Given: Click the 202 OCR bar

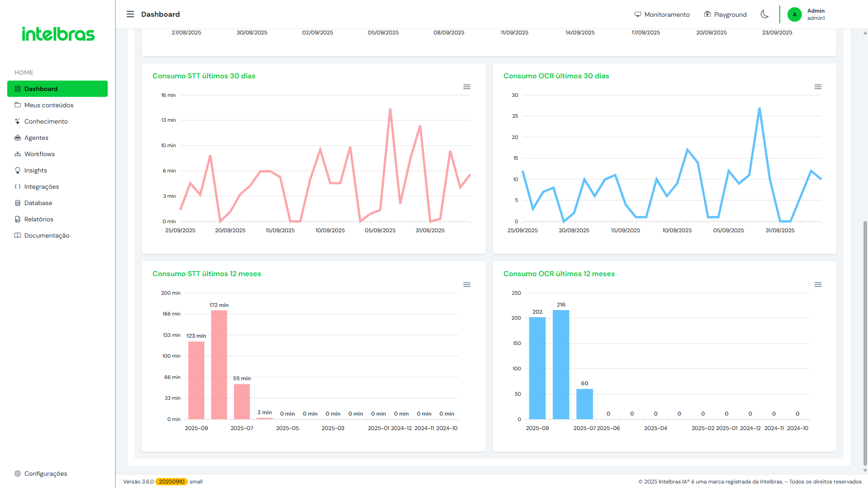Looking at the screenshot, I should 537,368.
